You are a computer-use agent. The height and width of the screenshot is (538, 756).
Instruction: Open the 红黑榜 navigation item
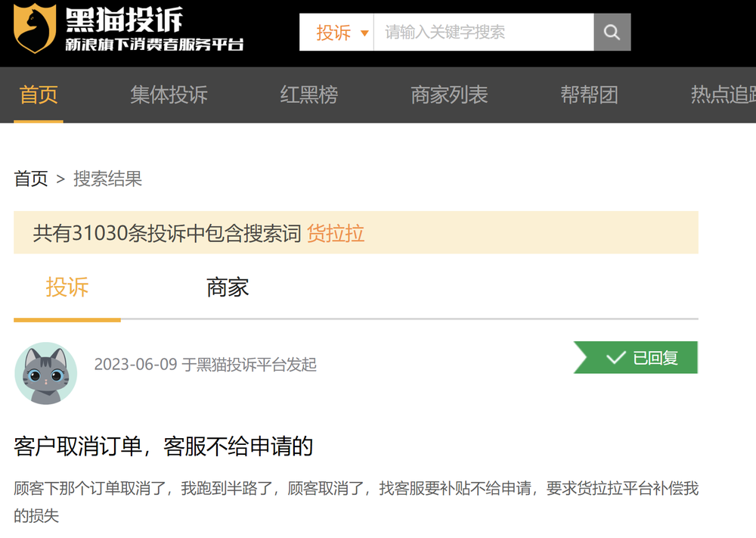tap(309, 95)
